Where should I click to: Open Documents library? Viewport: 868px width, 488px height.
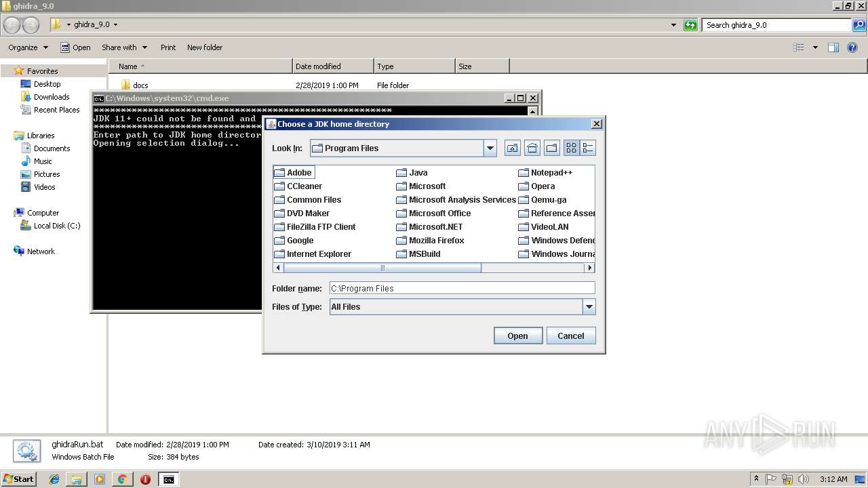45,148
